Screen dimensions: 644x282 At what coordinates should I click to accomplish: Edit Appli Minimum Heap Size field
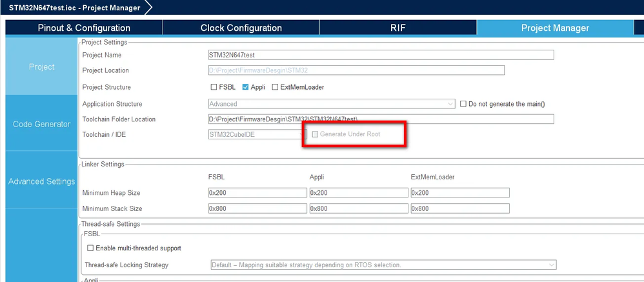(x=359, y=193)
